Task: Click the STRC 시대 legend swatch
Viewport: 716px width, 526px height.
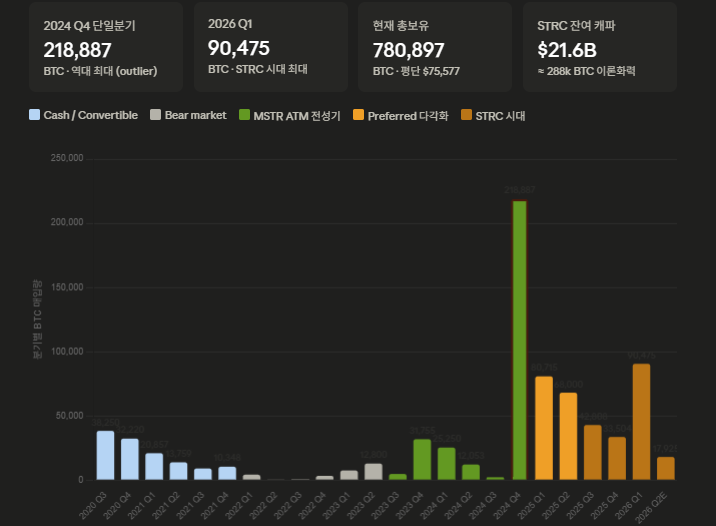Action: click(x=467, y=115)
